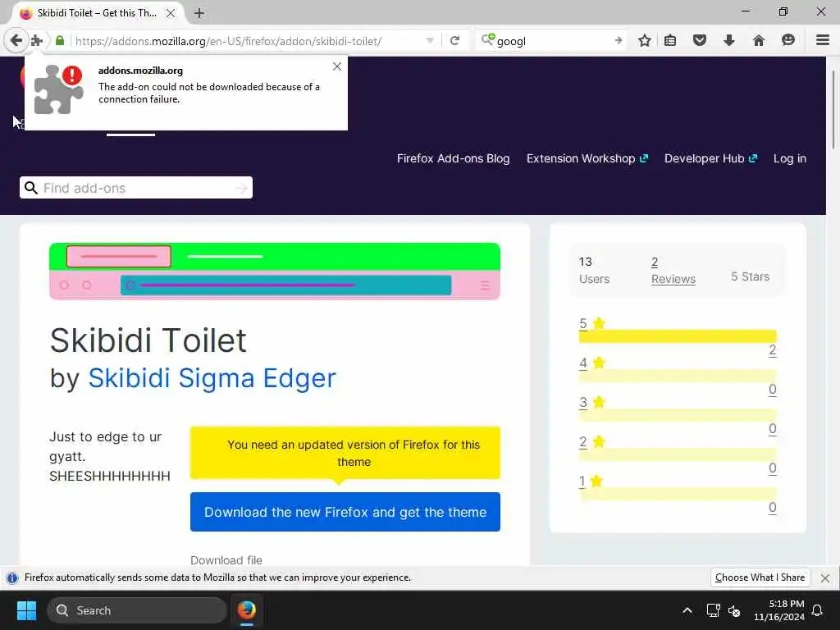Image resolution: width=840 pixels, height=630 pixels.
Task: Click the search engine magnifier icon
Action: (487, 40)
